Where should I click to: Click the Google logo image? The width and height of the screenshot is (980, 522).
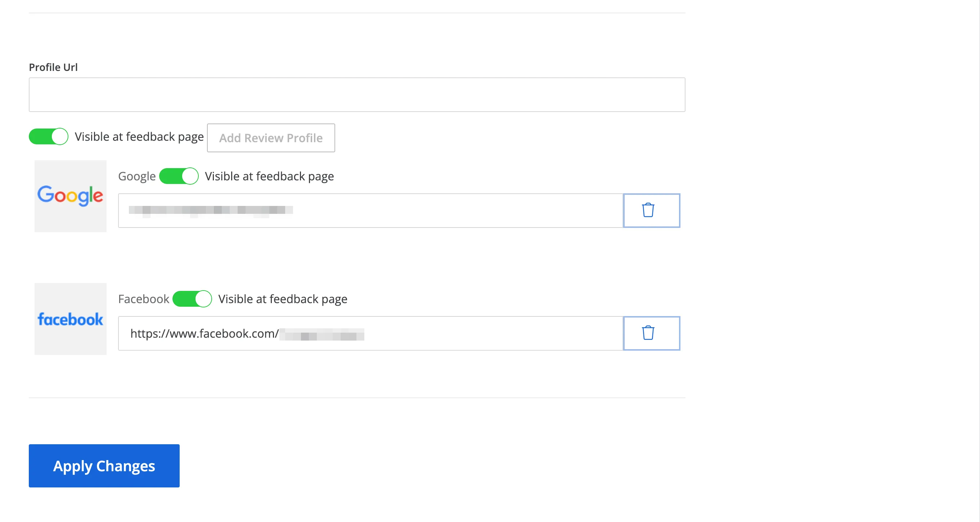[x=70, y=196]
